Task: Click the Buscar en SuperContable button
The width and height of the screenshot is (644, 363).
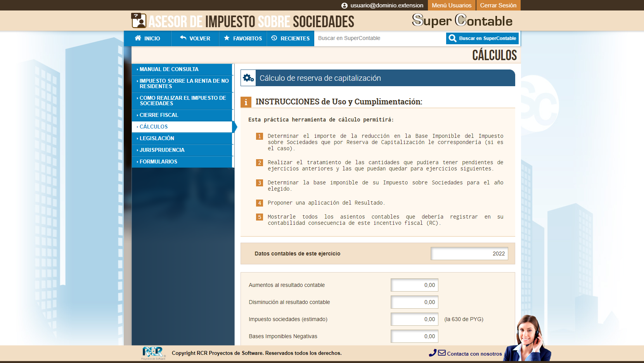Action: pyautogui.click(x=482, y=38)
